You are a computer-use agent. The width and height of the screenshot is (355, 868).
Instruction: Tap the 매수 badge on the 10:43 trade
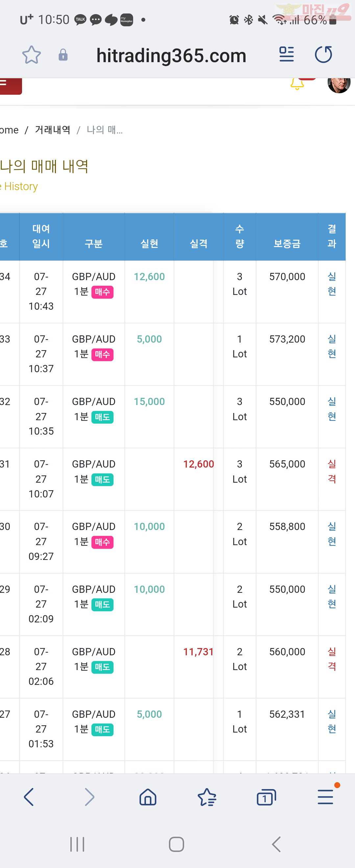point(102,292)
